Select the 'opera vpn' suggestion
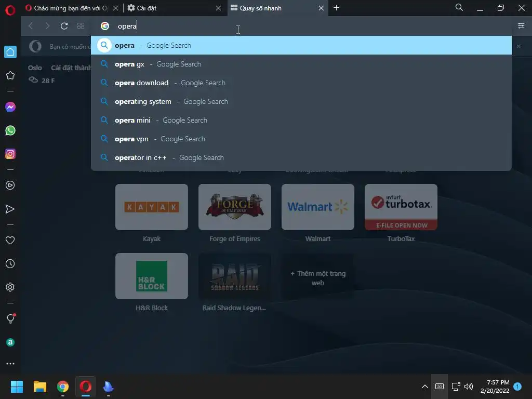 (x=301, y=139)
